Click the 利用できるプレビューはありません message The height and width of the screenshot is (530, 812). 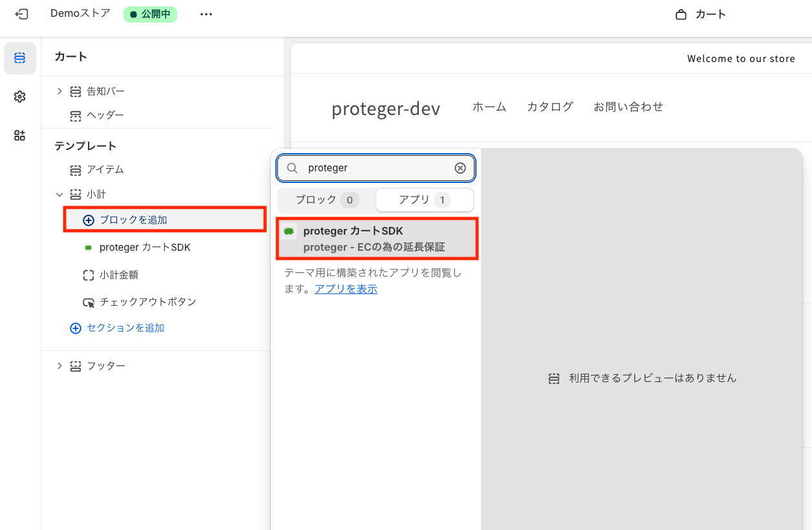pyautogui.click(x=653, y=378)
